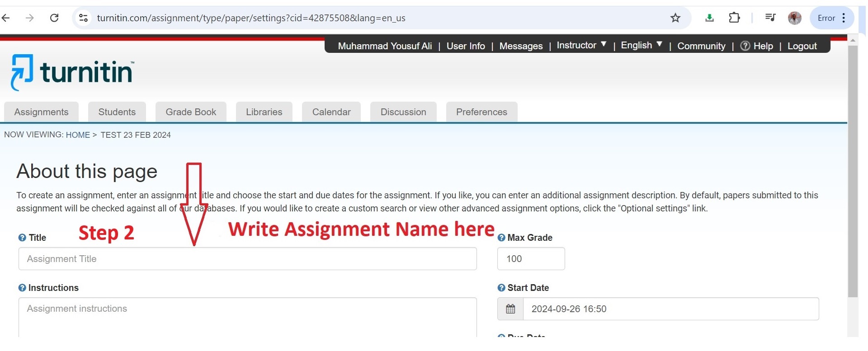Click the Assignment Title input field

click(248, 259)
